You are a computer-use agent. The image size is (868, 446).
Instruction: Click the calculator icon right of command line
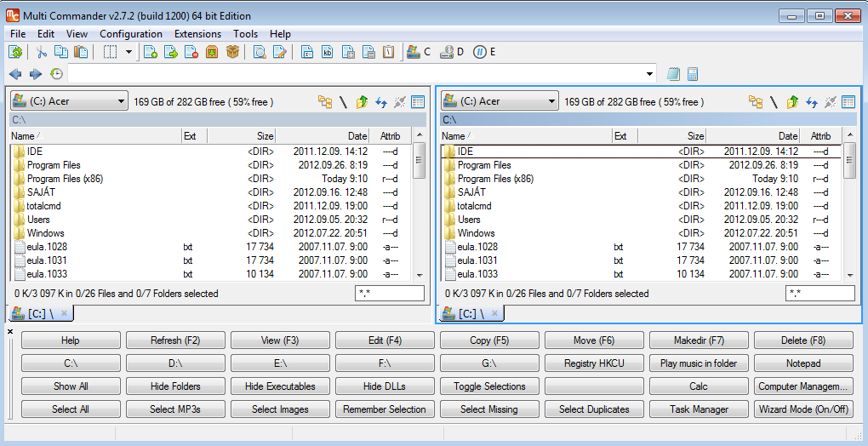click(692, 73)
